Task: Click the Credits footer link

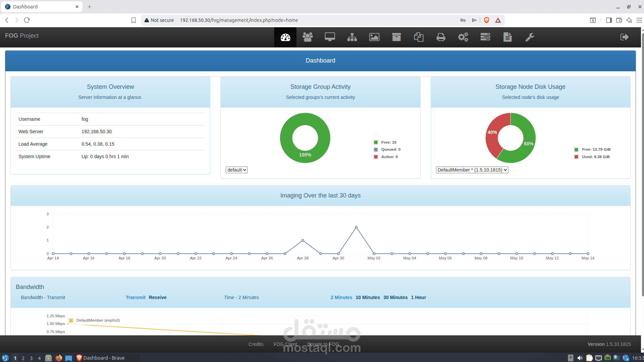Action: coord(256,344)
